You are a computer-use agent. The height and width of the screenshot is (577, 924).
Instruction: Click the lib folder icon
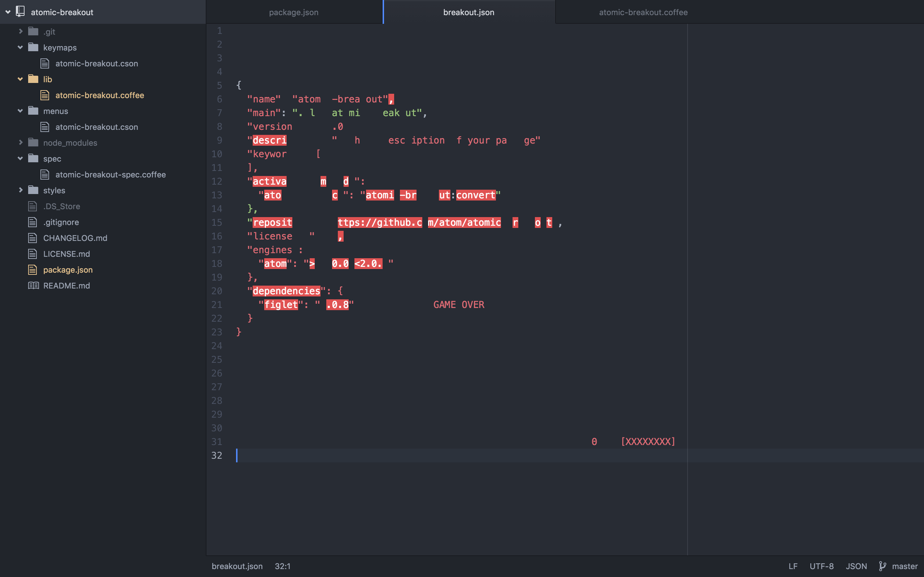33,79
